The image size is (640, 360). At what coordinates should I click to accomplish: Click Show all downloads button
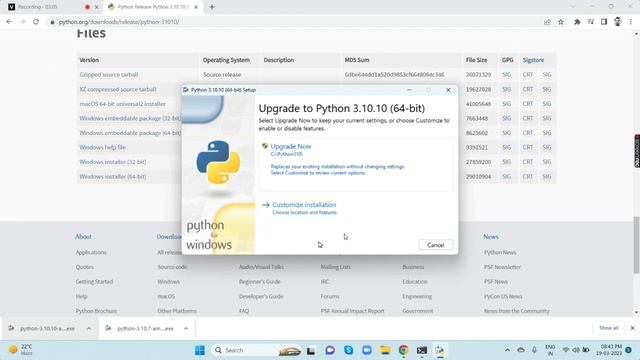(609, 328)
